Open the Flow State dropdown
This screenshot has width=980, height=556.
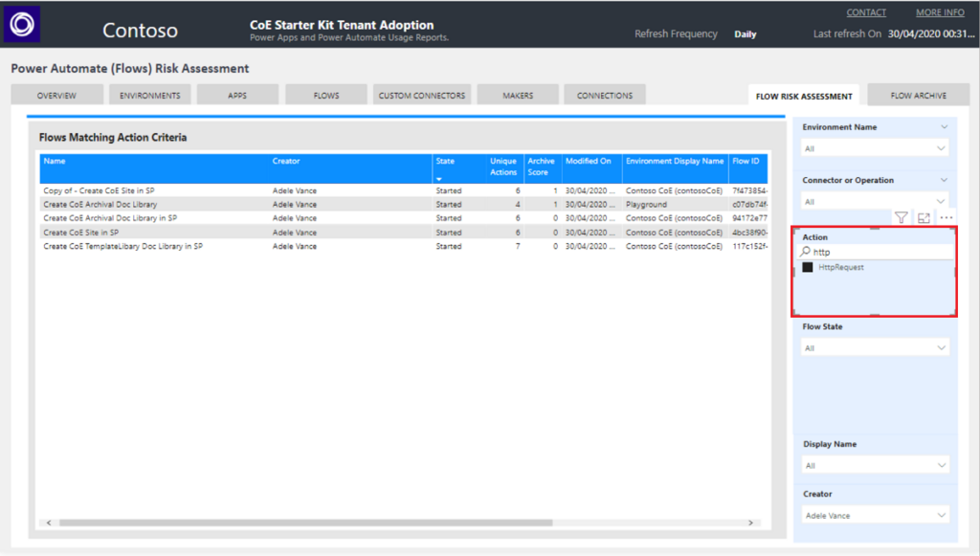[875, 348]
